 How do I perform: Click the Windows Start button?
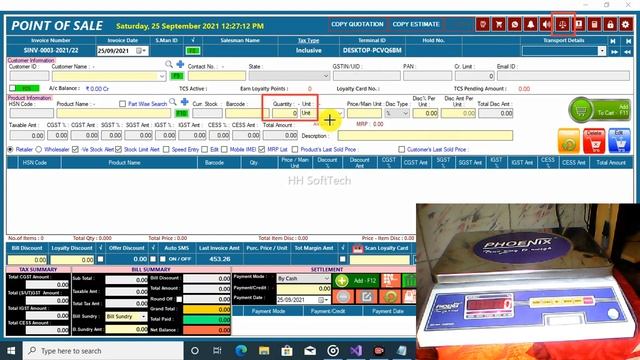[11, 351]
